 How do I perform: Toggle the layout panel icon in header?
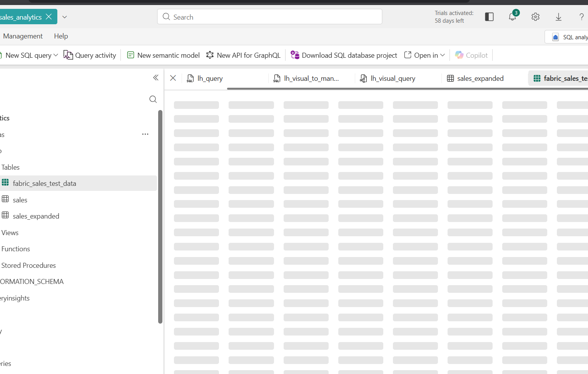[x=489, y=17]
